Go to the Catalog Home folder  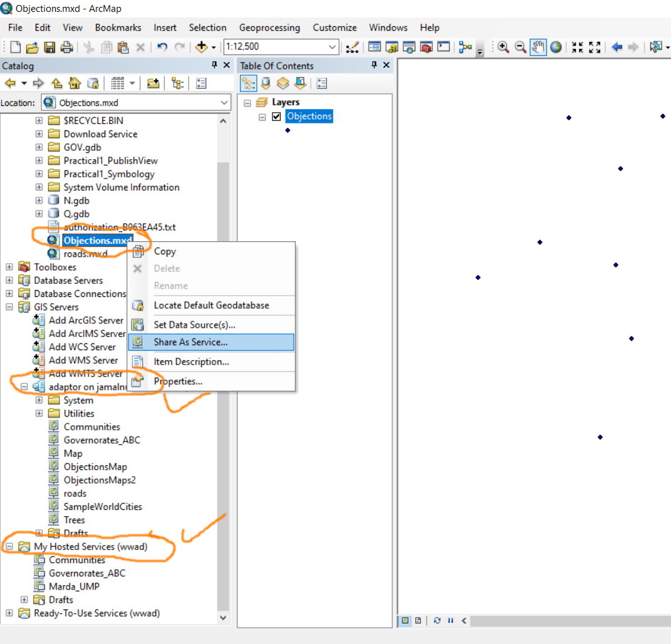coord(75,83)
